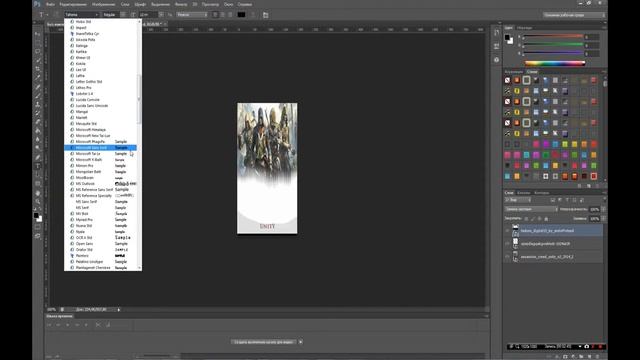The height and width of the screenshot is (360, 640).
Task: Align text right in options bar
Action: tap(230, 15)
